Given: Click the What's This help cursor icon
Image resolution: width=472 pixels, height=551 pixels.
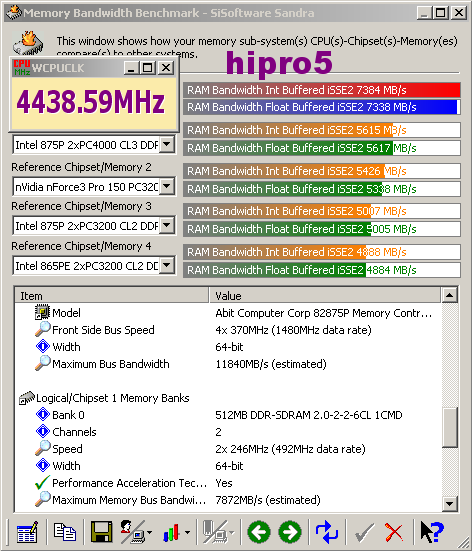Looking at the screenshot, I should point(432,532).
